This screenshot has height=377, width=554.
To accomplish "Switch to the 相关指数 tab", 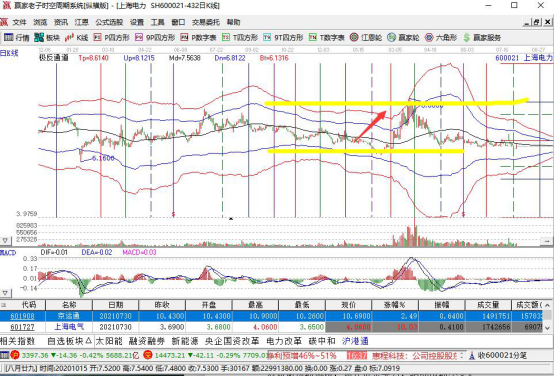I will point(18,341).
